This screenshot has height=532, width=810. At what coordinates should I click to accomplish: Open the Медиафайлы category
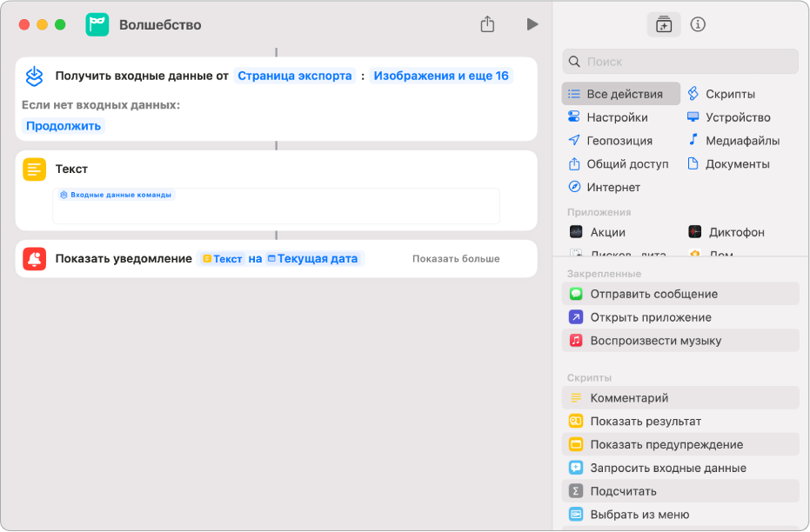click(741, 141)
